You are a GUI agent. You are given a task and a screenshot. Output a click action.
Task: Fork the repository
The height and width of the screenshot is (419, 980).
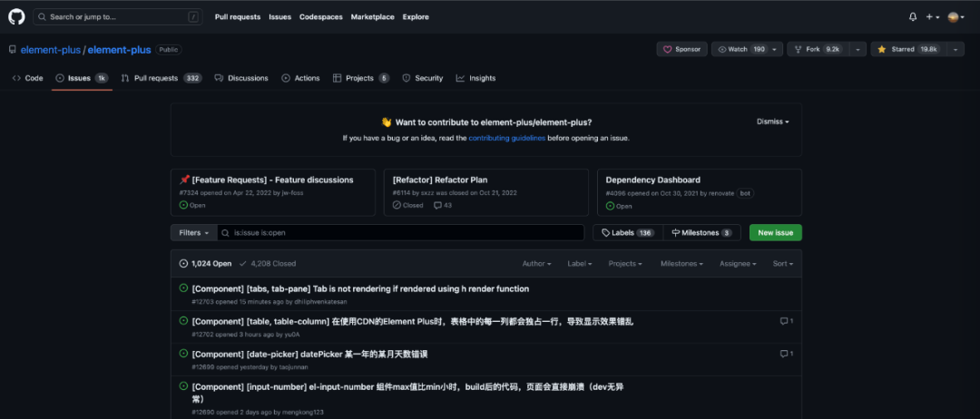tap(818, 49)
